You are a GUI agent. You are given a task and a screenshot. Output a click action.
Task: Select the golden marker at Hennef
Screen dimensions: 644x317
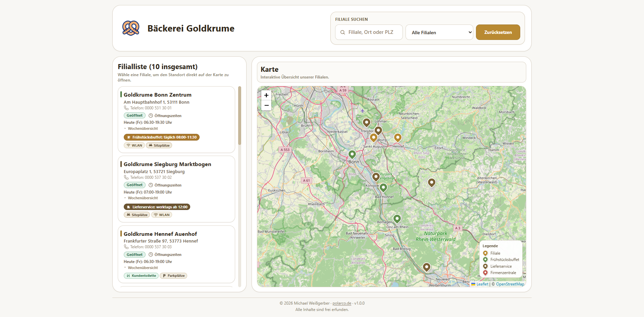point(397,137)
